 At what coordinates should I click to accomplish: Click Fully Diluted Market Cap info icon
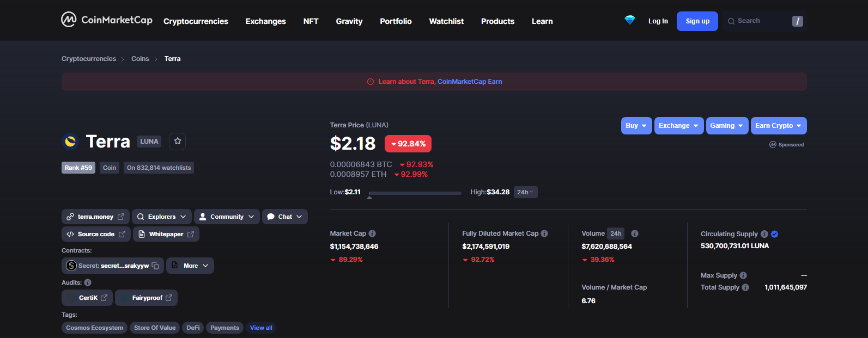pyautogui.click(x=544, y=233)
